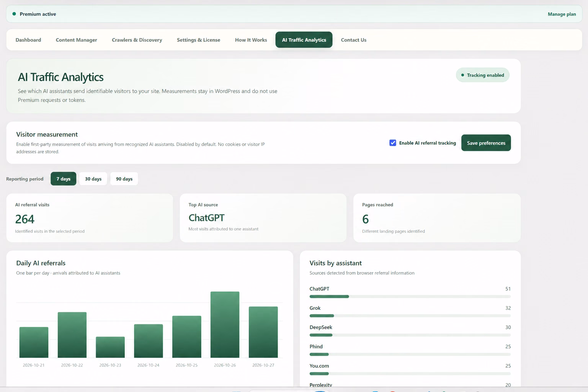The height and width of the screenshot is (392, 588).
Task: Click the ChatGPT visits progress bar
Action: coord(410,297)
